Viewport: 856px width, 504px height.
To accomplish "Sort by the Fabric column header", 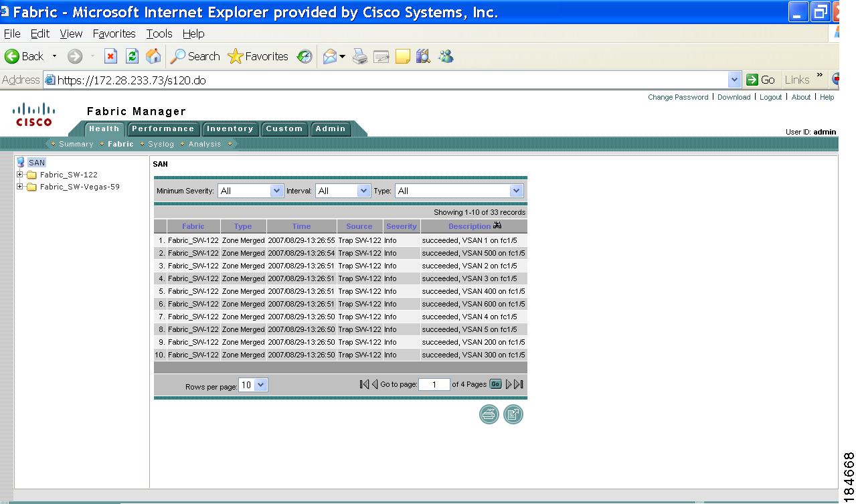I will click(x=193, y=226).
